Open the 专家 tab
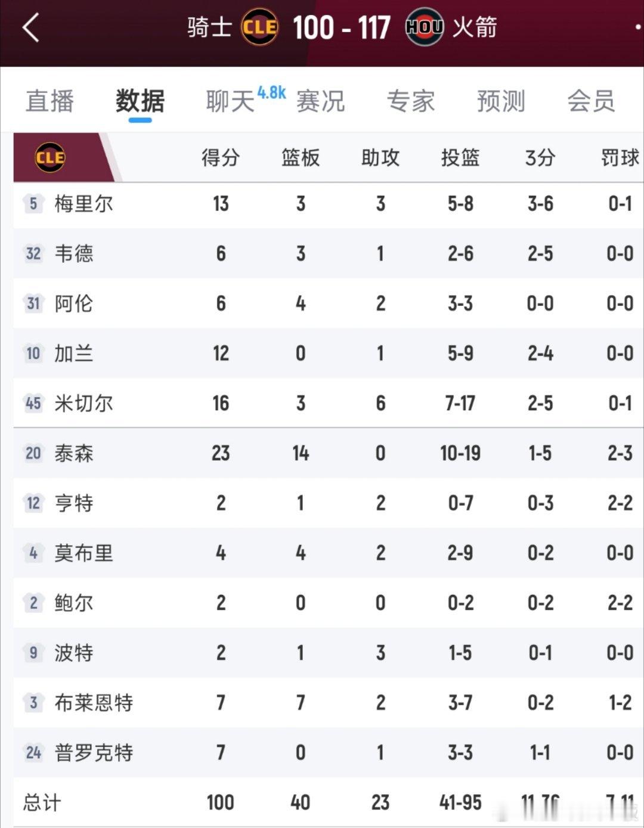 point(411,101)
